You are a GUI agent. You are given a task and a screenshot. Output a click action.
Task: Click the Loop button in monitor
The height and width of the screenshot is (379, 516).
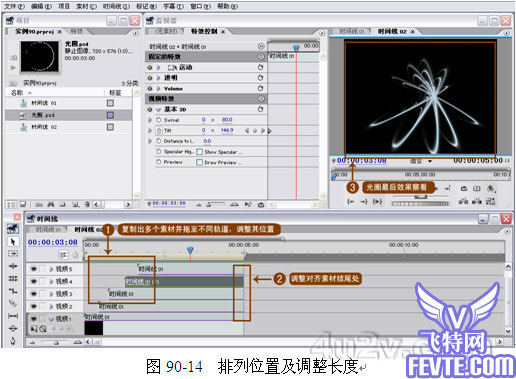point(464,188)
